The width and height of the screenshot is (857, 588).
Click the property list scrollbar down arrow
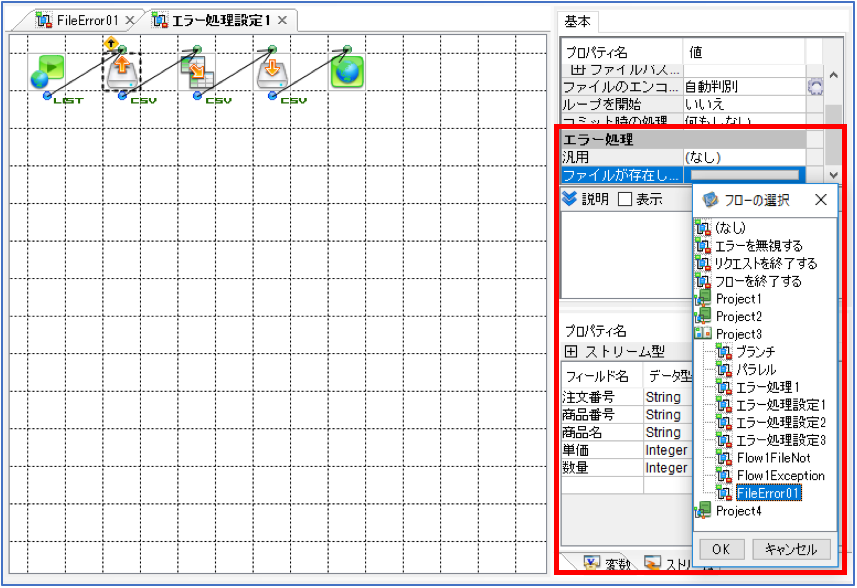(833, 175)
